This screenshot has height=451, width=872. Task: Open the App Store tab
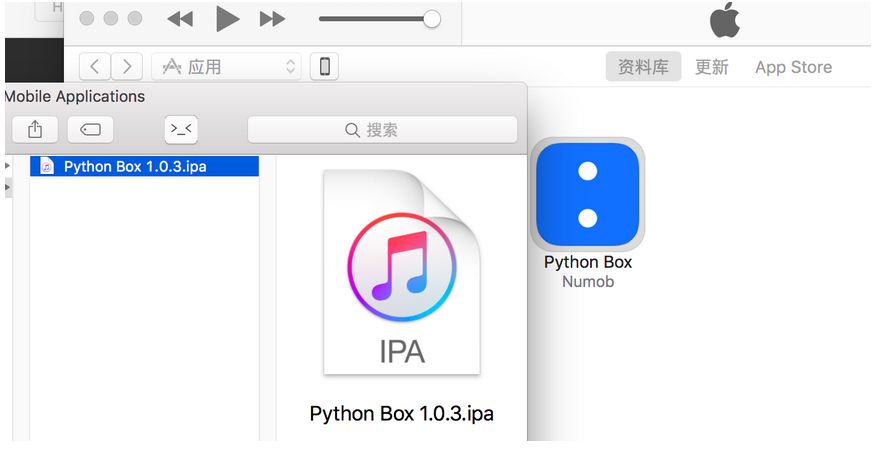[793, 67]
